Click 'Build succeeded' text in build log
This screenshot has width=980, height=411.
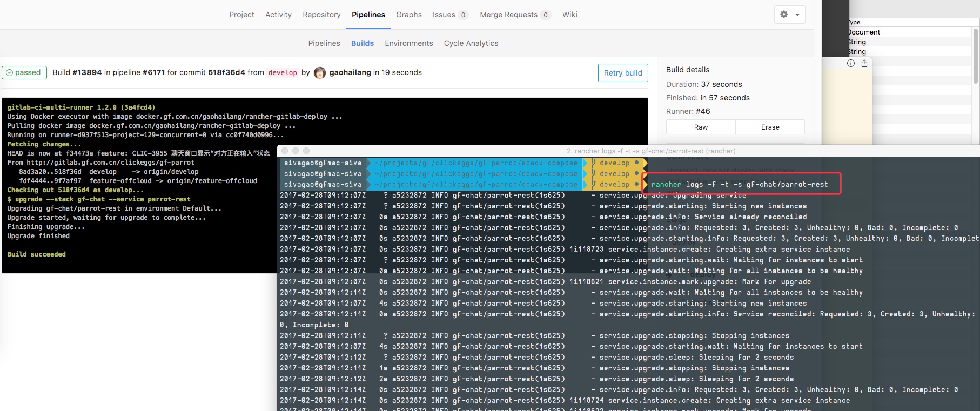click(x=36, y=254)
